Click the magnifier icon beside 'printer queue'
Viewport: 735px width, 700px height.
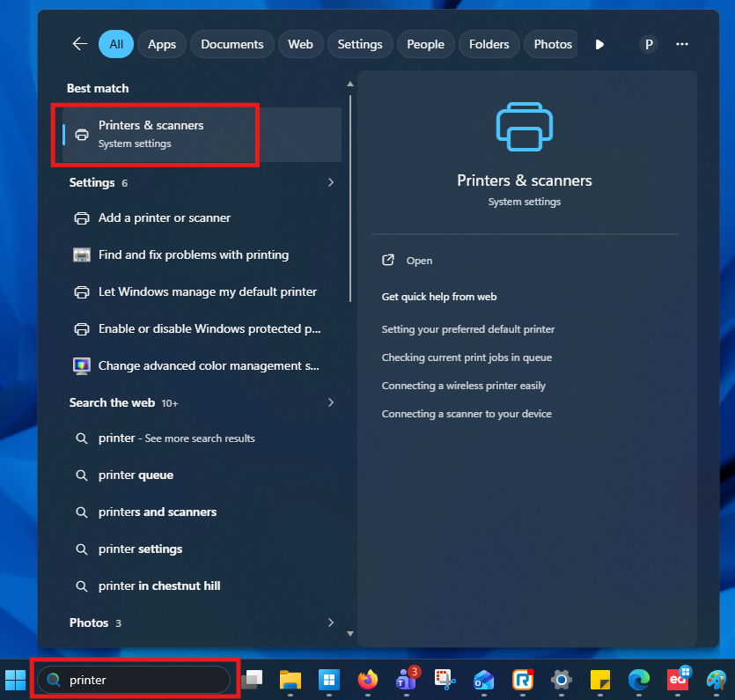pyautogui.click(x=82, y=475)
